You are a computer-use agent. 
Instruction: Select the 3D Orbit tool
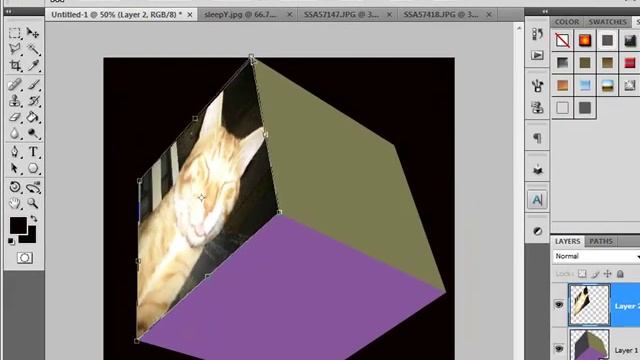(x=33, y=187)
